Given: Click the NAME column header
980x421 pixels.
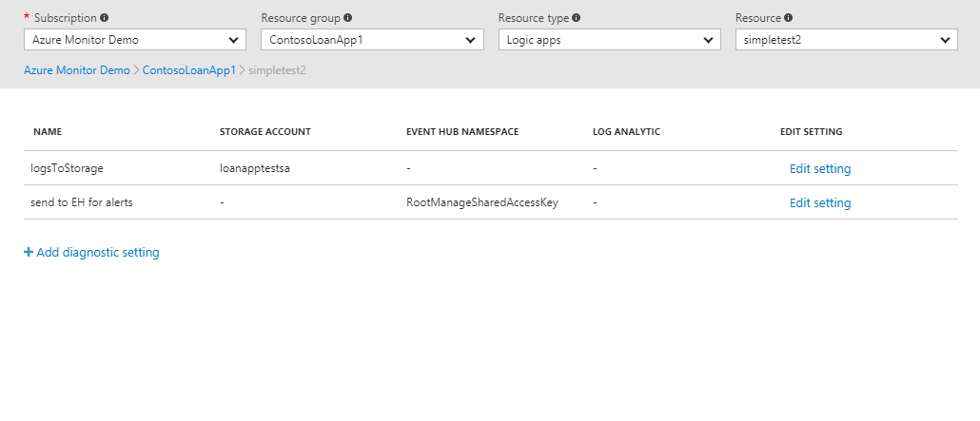Looking at the screenshot, I should pos(48,132).
